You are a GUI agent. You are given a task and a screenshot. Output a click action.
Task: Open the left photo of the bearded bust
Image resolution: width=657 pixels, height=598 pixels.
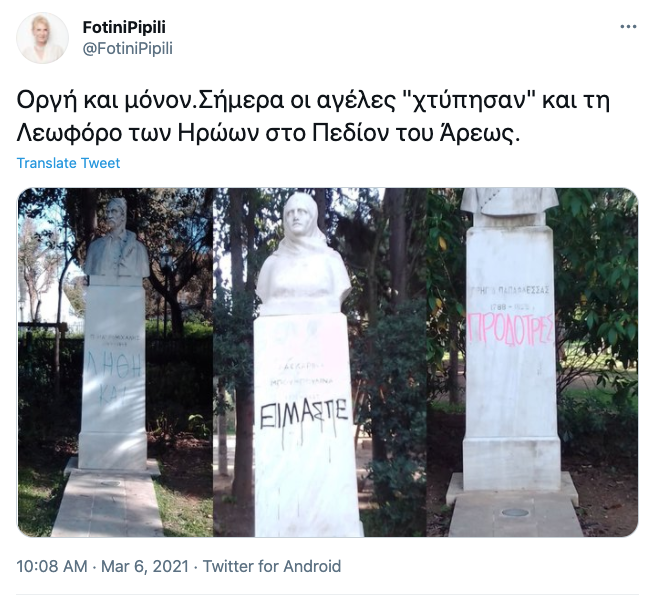115,362
